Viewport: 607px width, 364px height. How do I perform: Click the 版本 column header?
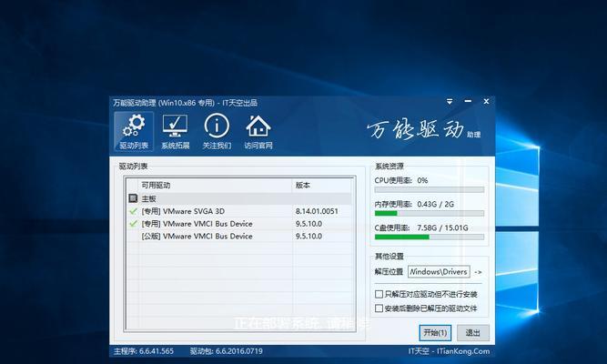pyautogui.click(x=322, y=186)
